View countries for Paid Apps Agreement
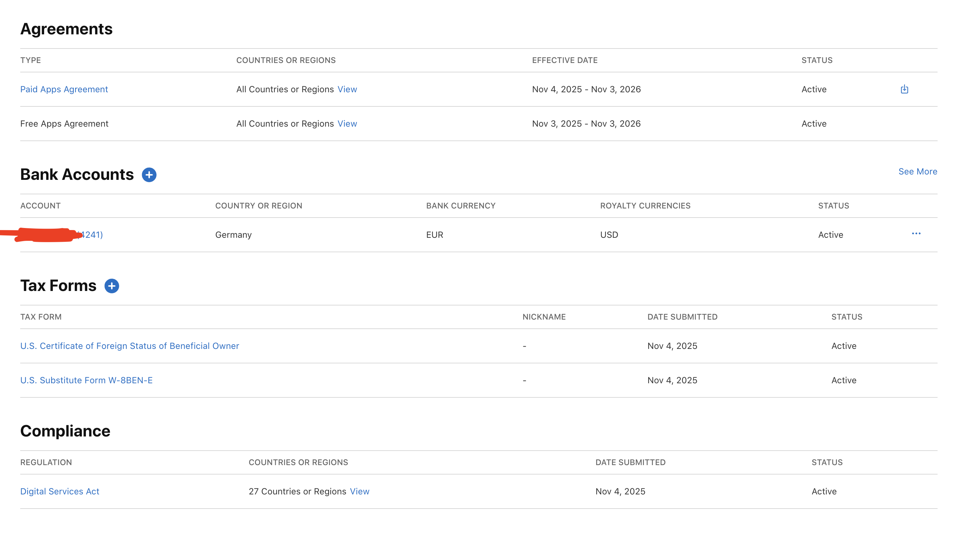This screenshot has height=553, width=980. [347, 89]
